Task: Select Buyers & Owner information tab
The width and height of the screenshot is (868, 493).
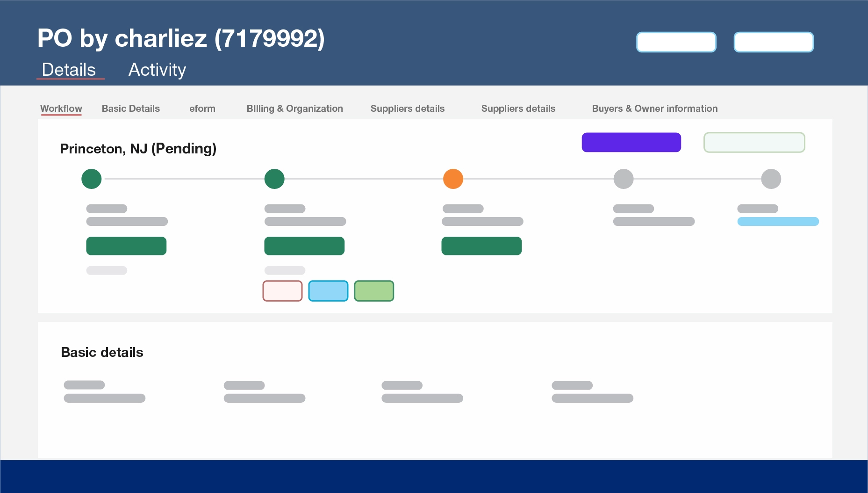Action: coord(654,109)
